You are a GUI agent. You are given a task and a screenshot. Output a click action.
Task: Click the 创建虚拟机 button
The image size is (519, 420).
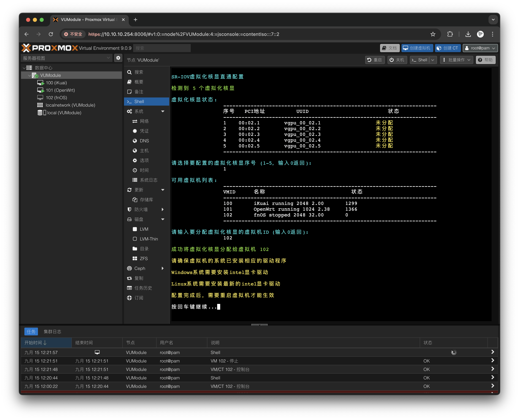point(417,48)
